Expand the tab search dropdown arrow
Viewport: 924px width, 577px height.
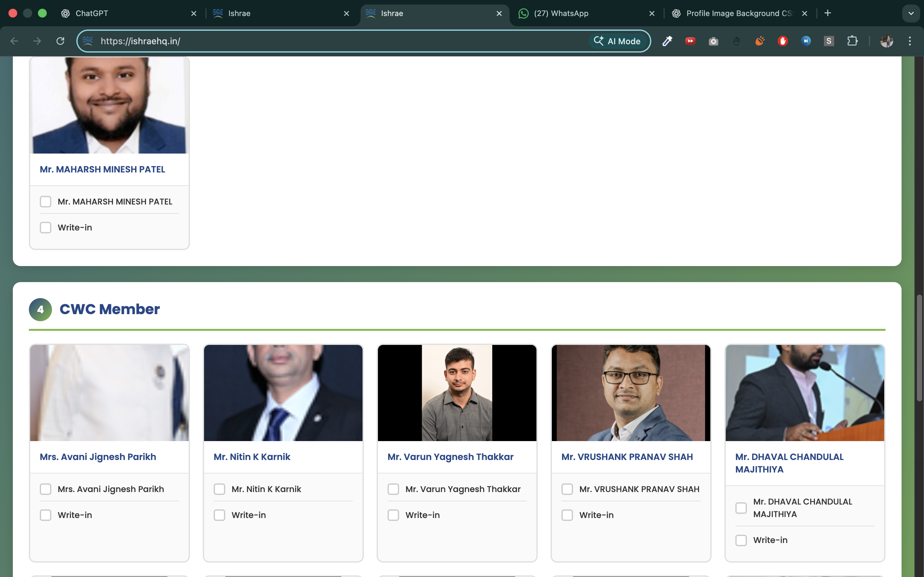coord(911,13)
